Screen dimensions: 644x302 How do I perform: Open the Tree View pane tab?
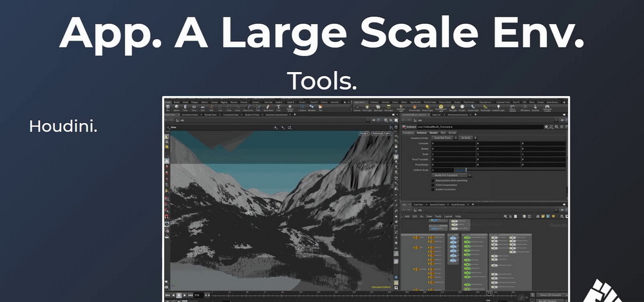pyautogui.click(x=418, y=205)
